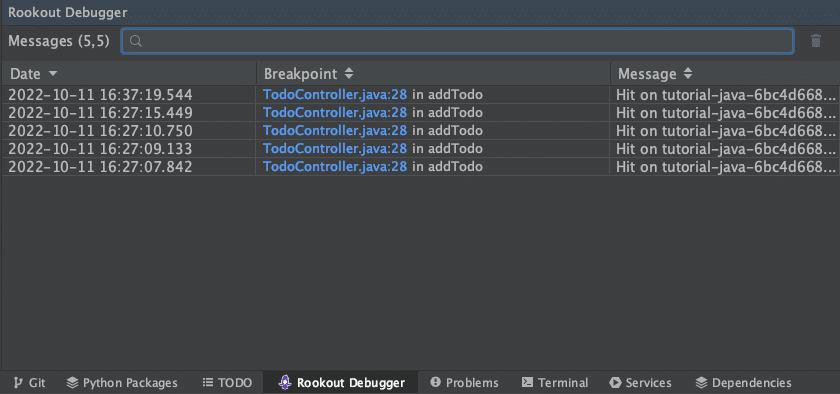Open the Services tool window tab
The image size is (840, 394).
640,383
